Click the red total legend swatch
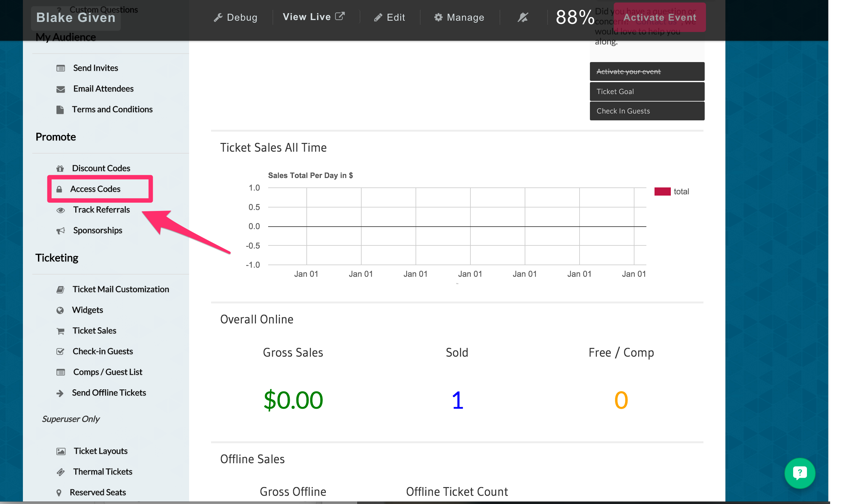 click(x=662, y=192)
